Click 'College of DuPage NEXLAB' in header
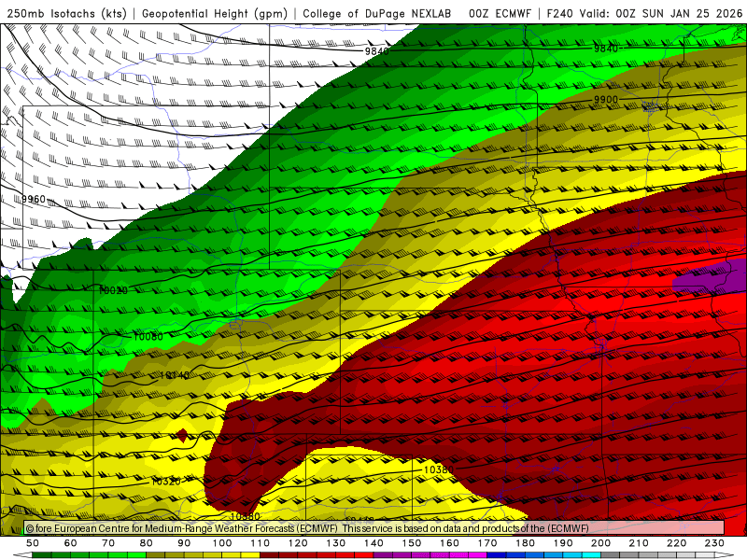The image size is (747, 560). click(x=377, y=13)
